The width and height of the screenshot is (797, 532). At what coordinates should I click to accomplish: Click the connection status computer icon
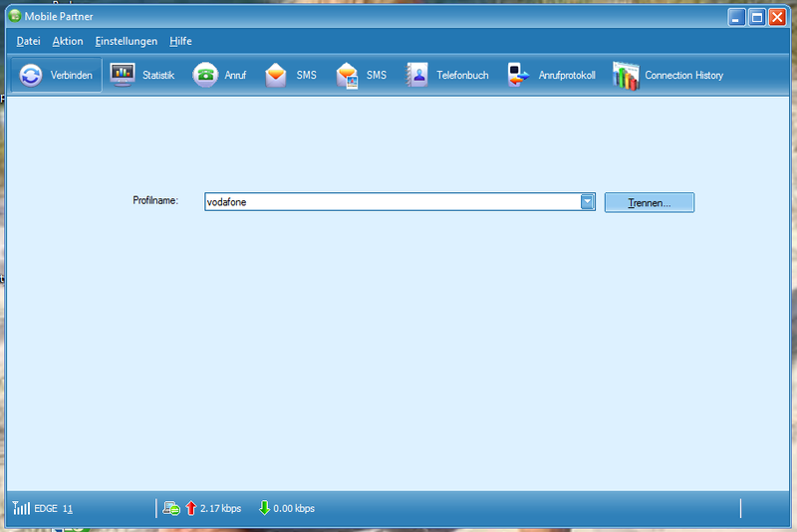tap(171, 508)
